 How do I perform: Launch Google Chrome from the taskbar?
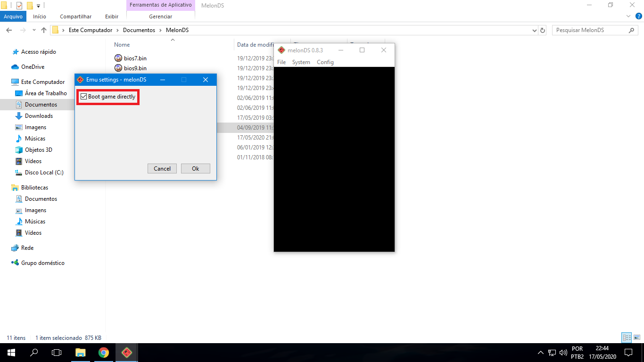(103, 352)
